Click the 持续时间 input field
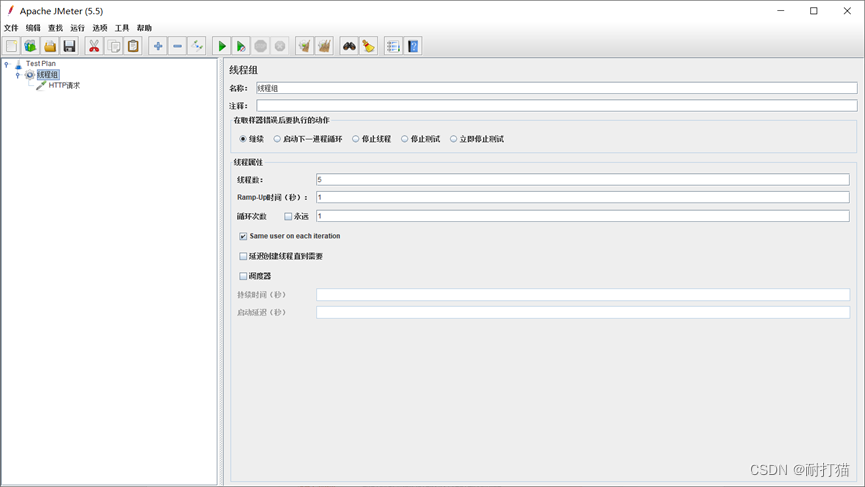The image size is (865, 487). click(583, 295)
